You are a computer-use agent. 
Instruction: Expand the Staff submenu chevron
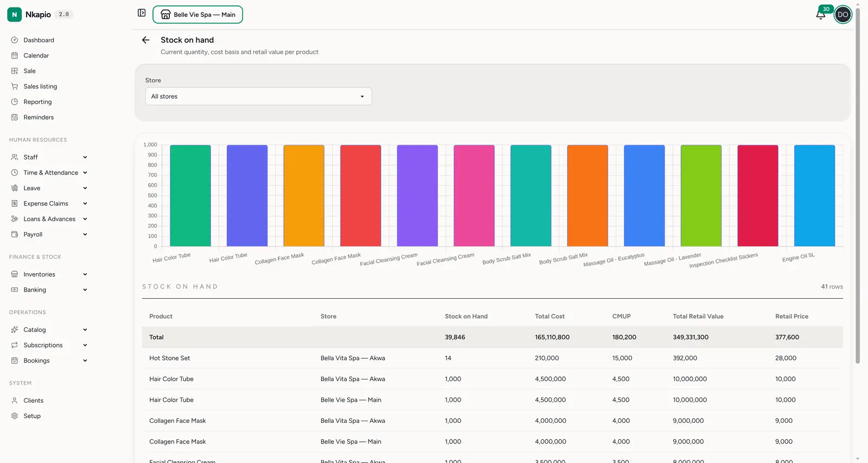point(85,157)
